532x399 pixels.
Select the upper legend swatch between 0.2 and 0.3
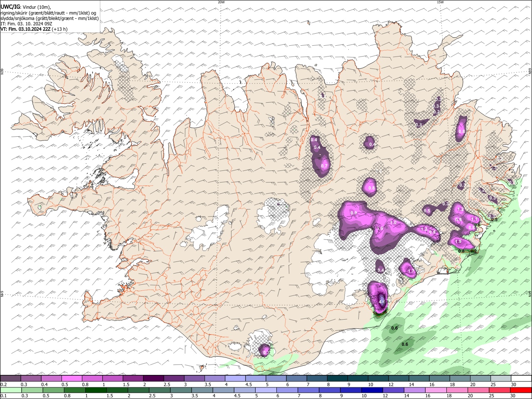pyautogui.click(x=10, y=378)
